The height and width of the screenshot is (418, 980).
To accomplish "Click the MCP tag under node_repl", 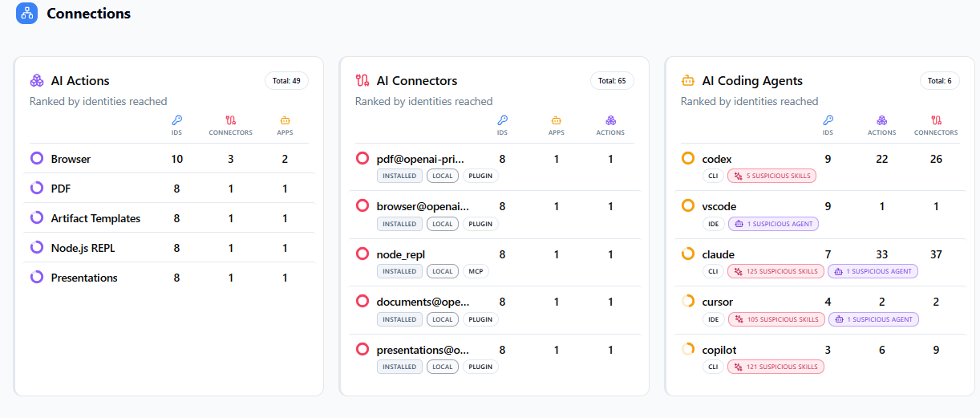I will tap(476, 271).
